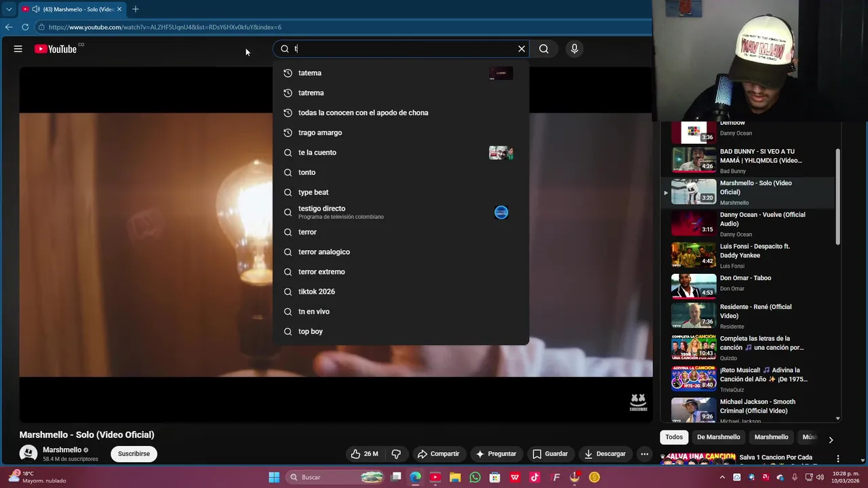Viewport: 868px width, 488px height.
Task: Open the Marshmello channel name link
Action: click(x=62, y=450)
